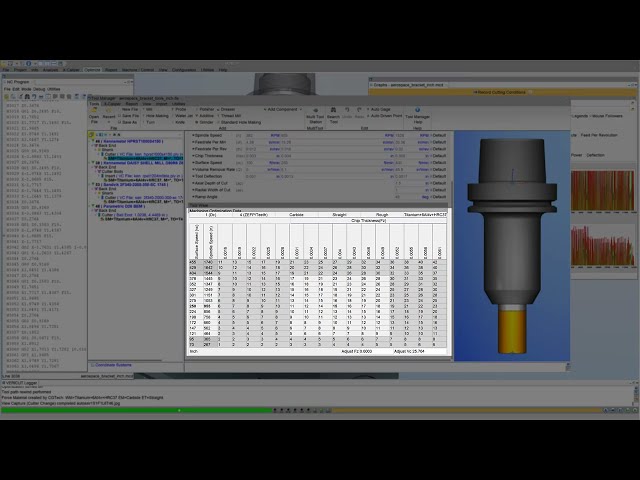Add a Probe tool

coord(179,109)
